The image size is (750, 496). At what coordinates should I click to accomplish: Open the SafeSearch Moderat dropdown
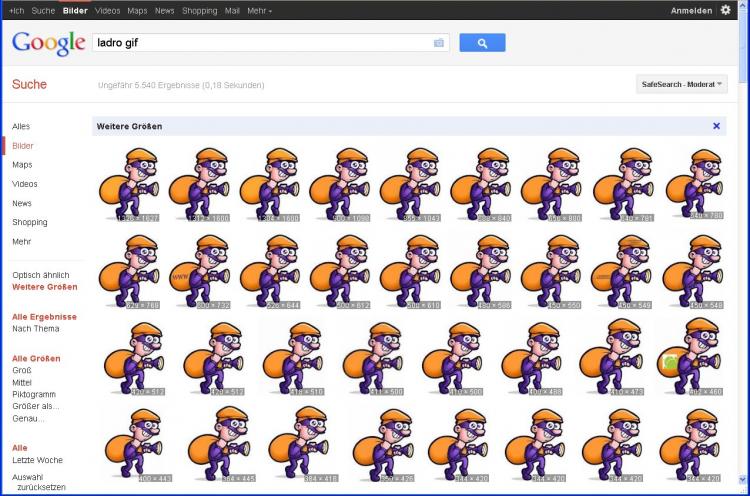pyautogui.click(x=681, y=85)
